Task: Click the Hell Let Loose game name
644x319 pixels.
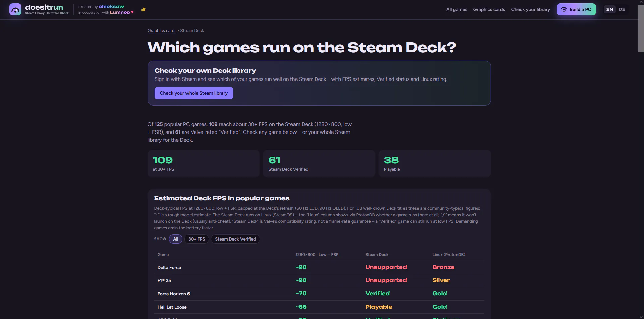Action: coord(172,307)
